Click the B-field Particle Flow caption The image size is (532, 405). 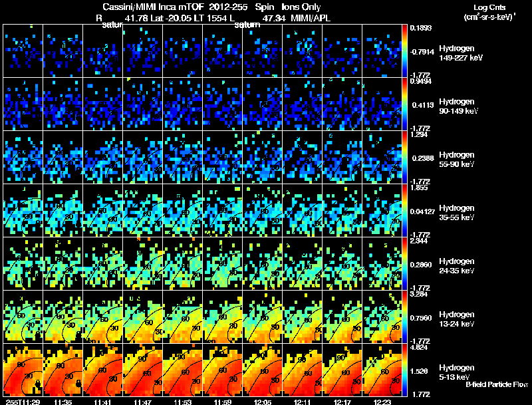(x=497, y=384)
